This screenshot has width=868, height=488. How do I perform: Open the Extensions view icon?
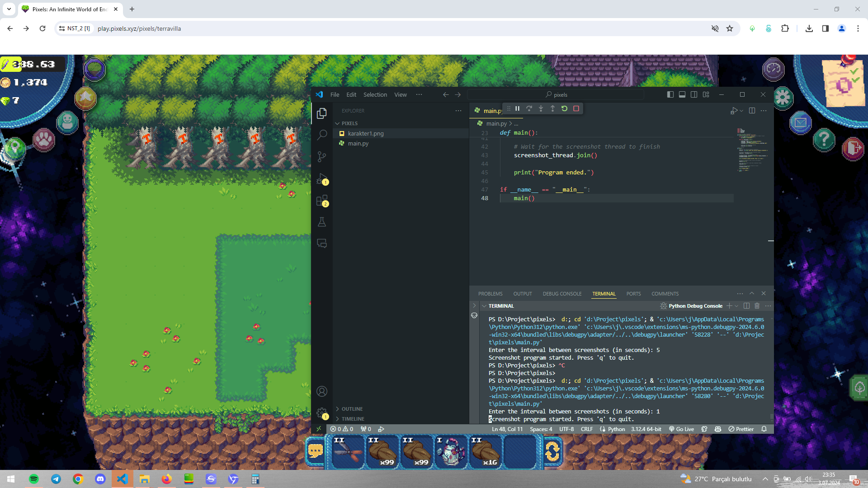click(322, 201)
